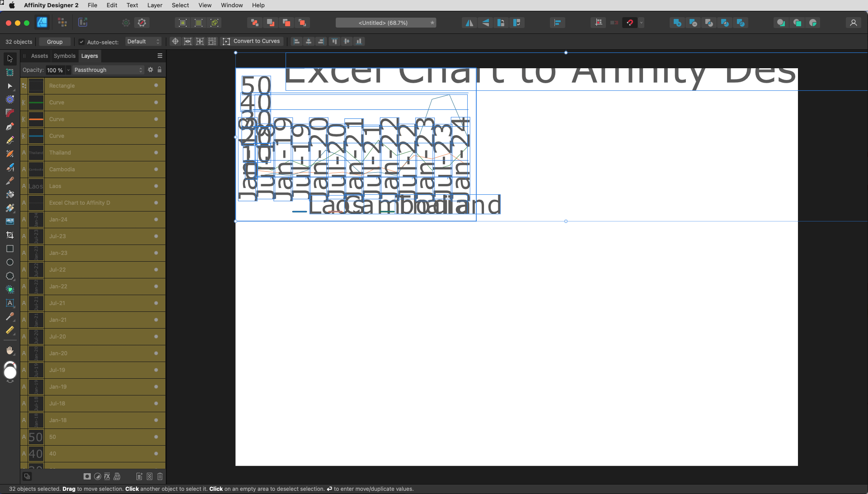Delete the selected layers with the trash icon

click(x=160, y=477)
